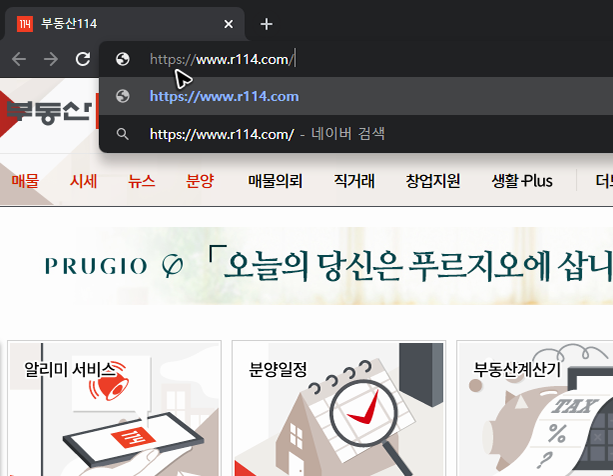Click magnifier icon of 네이버 검색 suggestion
This screenshot has height=476, width=613.
pos(122,134)
